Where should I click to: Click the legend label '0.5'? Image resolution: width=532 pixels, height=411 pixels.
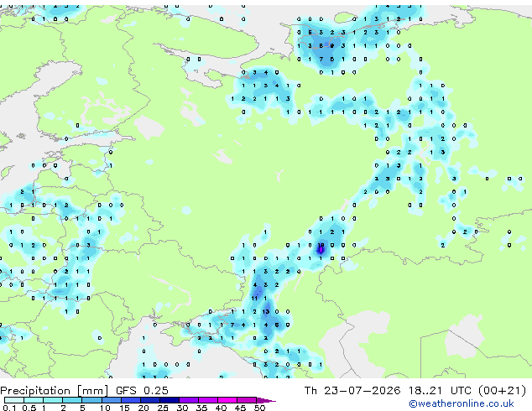[29, 408]
